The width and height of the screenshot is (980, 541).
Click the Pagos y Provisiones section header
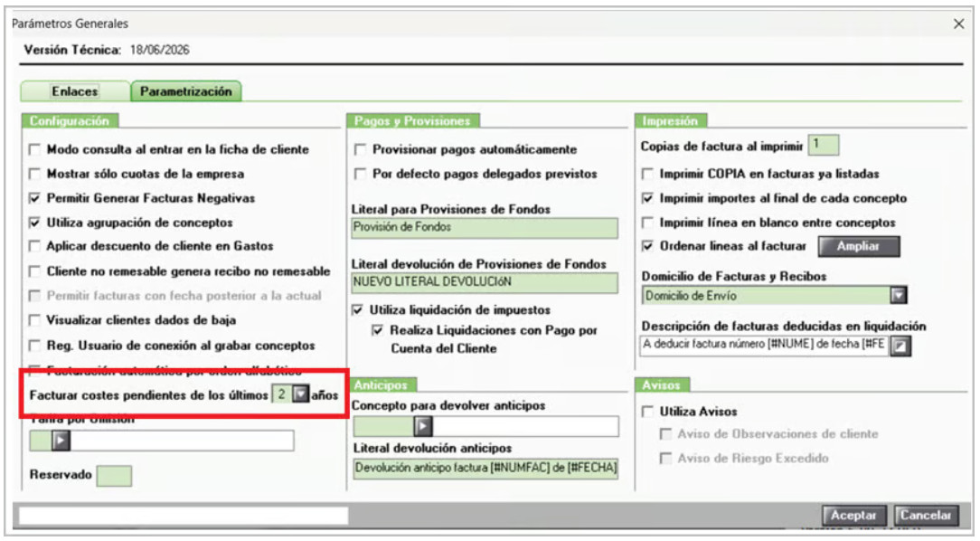point(412,120)
